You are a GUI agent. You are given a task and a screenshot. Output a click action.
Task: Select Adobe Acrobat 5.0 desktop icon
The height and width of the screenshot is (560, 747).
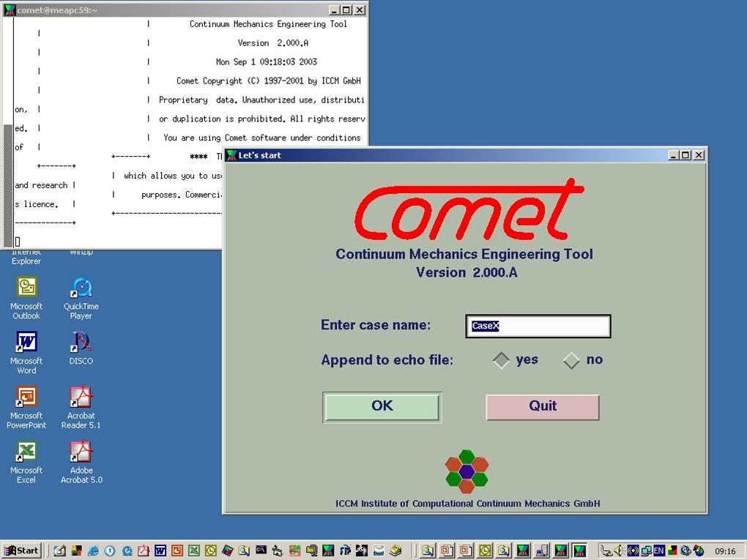[81, 462]
